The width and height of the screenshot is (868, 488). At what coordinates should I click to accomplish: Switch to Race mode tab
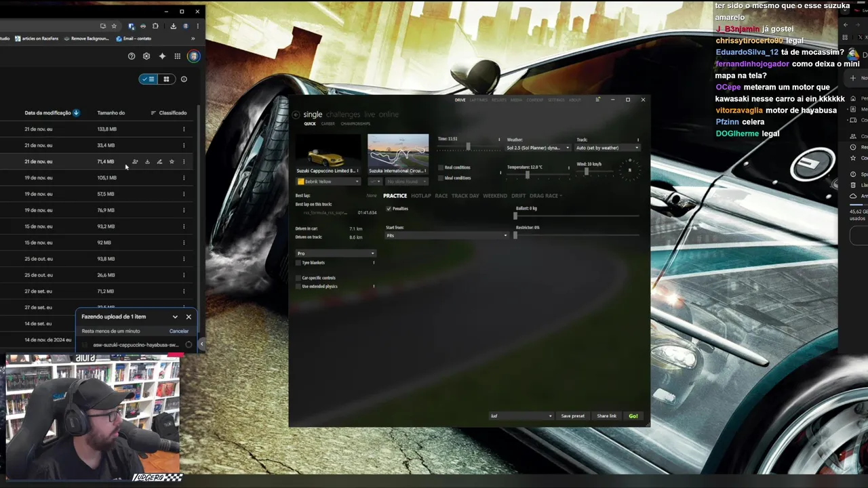coord(441,196)
